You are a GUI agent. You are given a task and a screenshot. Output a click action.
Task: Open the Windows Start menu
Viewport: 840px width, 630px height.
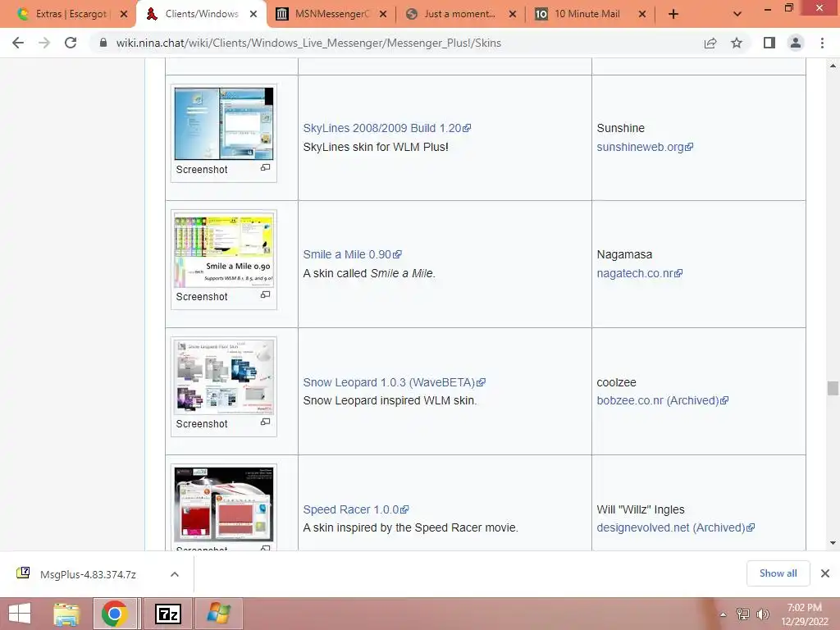20,614
